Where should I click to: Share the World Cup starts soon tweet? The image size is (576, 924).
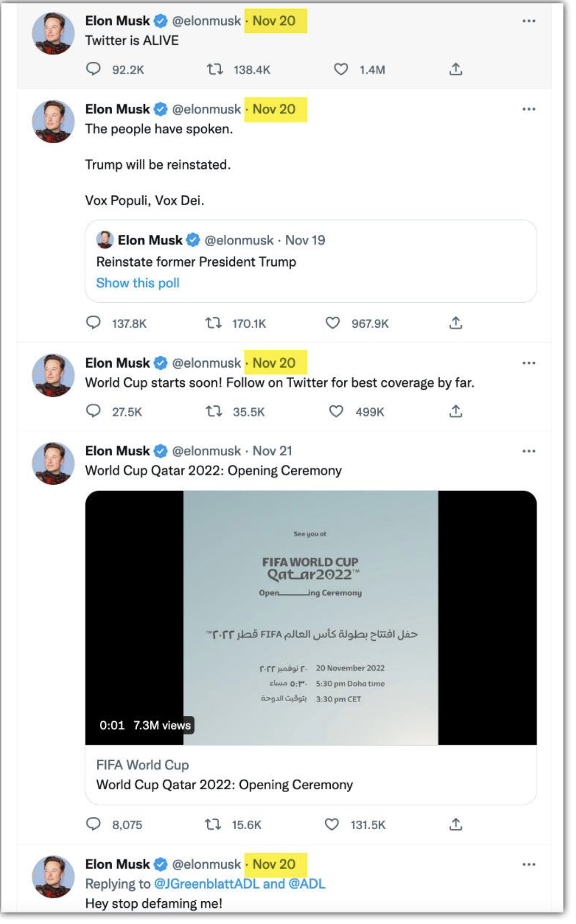(456, 412)
